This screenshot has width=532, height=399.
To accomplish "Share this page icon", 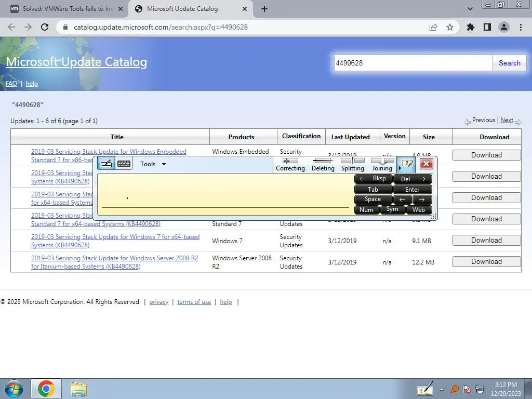I will coord(433,27).
